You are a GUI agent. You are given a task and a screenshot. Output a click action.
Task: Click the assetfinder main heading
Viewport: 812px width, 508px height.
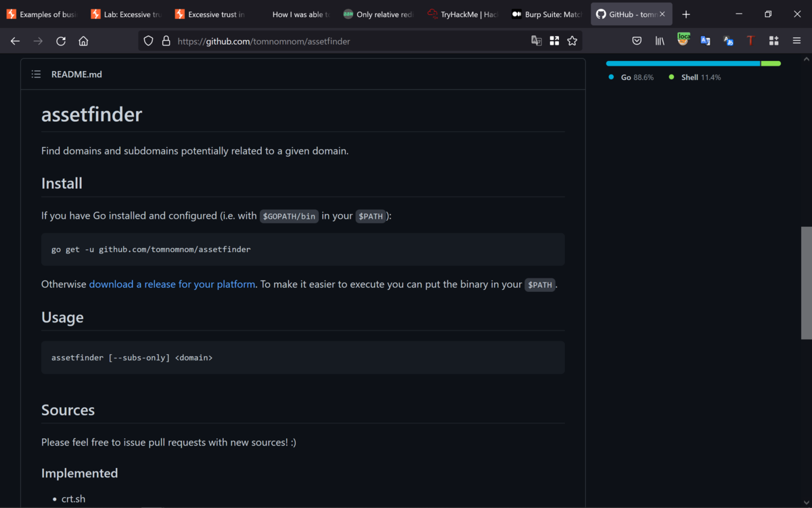[x=92, y=114]
